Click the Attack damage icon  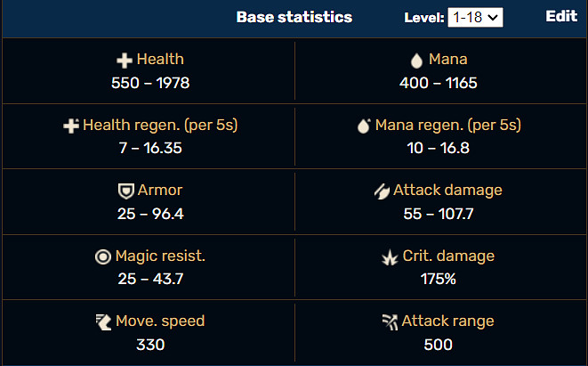point(381,191)
